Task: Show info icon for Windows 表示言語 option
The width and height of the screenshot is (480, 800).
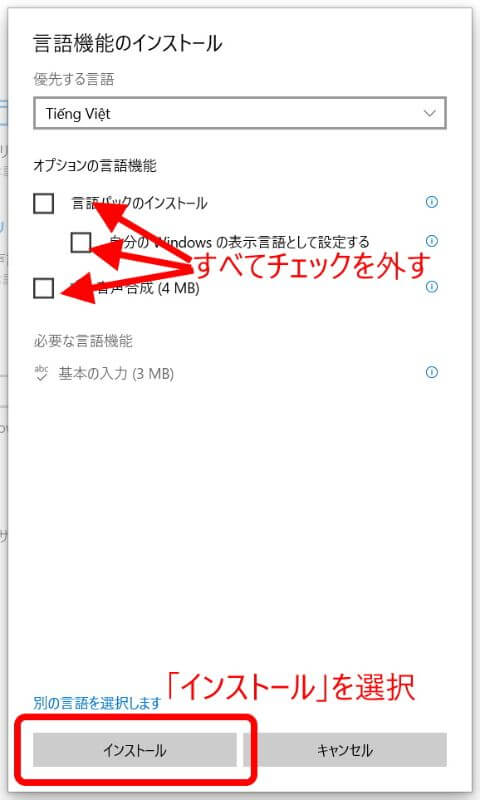Action: (x=432, y=241)
